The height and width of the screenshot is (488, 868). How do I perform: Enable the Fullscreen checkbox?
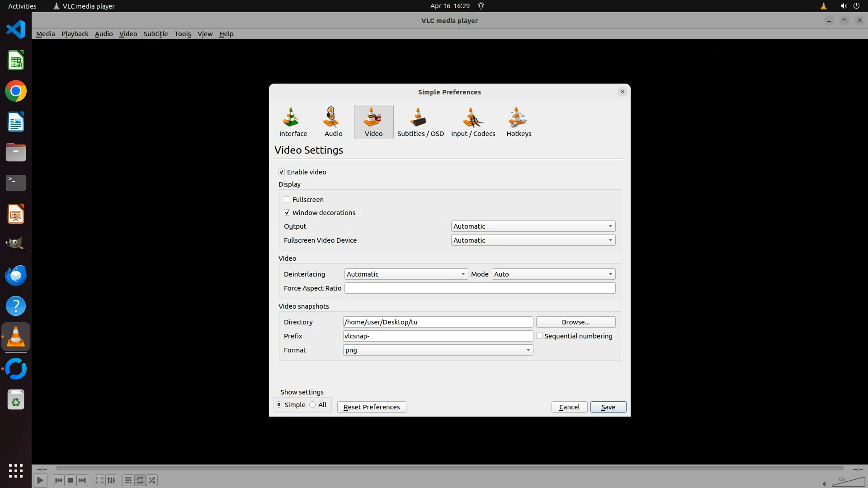[x=287, y=199]
